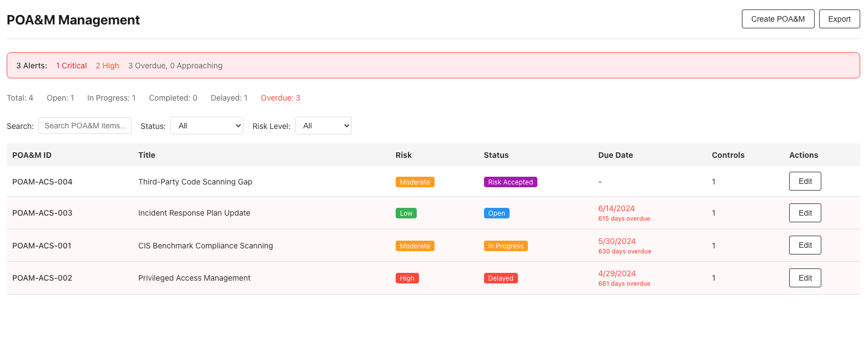Click the 1 Critical alert link
Image resolution: width=868 pixels, height=354 pixels.
[71, 66]
